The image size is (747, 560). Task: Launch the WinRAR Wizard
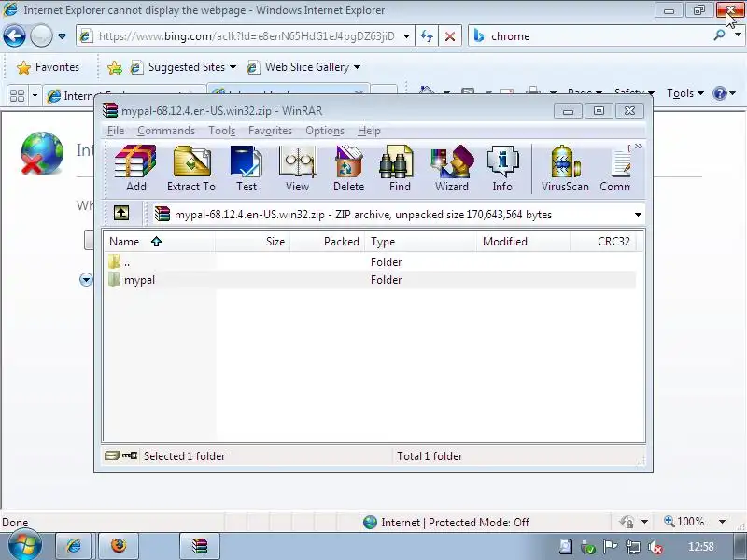(452, 169)
